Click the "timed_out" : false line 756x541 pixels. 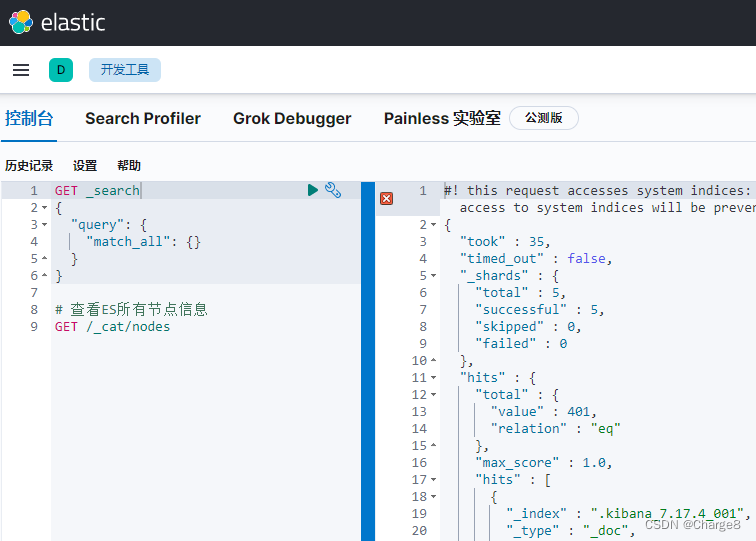pyautogui.click(x=536, y=259)
